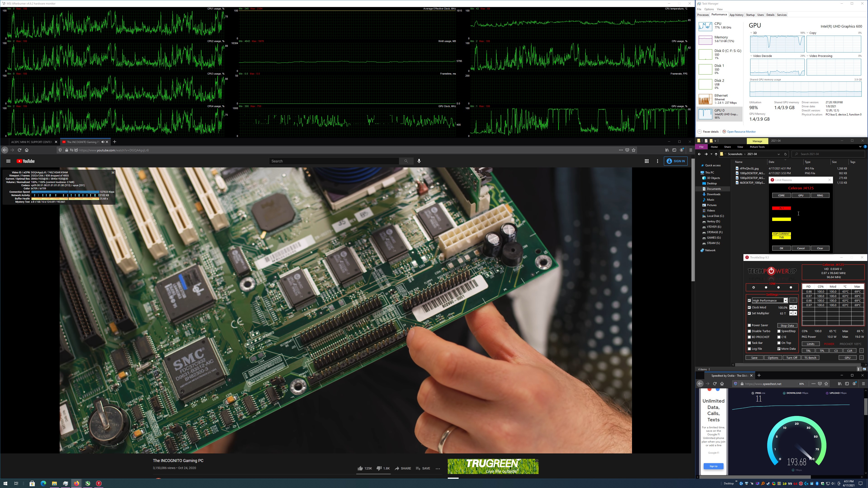Enable Power Saver checkbox

point(749,325)
